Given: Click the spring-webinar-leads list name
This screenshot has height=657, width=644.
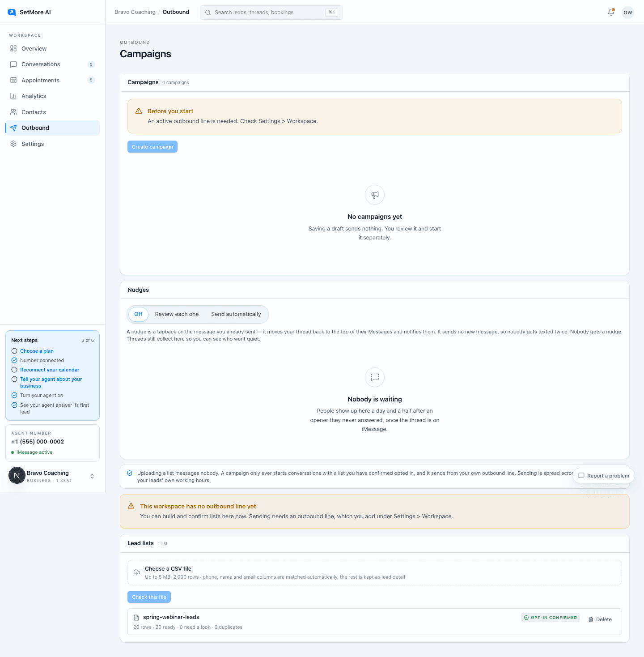Looking at the screenshot, I should pos(171,617).
